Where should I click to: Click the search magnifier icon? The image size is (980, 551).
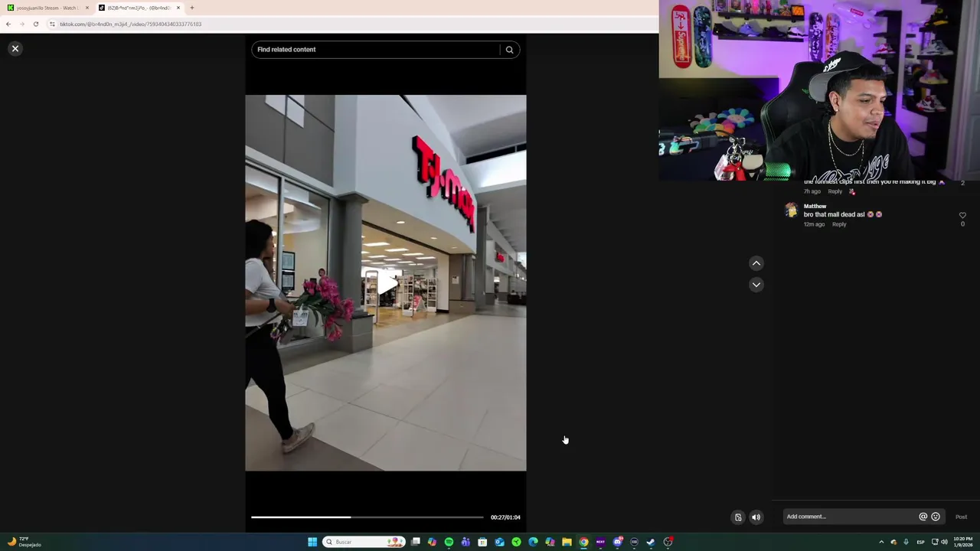point(509,50)
